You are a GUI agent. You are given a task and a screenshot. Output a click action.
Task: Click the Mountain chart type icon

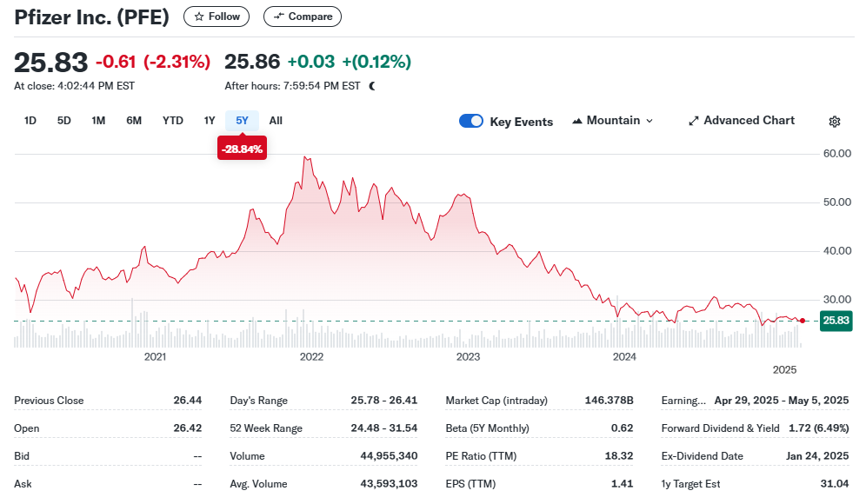tap(577, 121)
